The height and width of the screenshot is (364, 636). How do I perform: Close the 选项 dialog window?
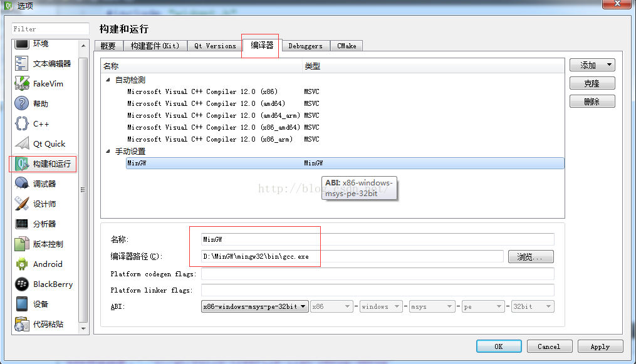[x=617, y=3]
